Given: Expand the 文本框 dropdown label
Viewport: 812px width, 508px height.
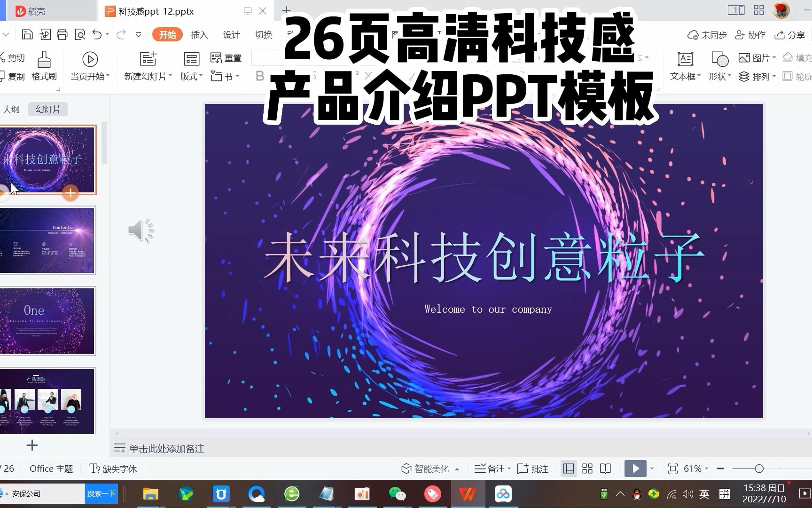Looking at the screenshot, I should 685,76.
